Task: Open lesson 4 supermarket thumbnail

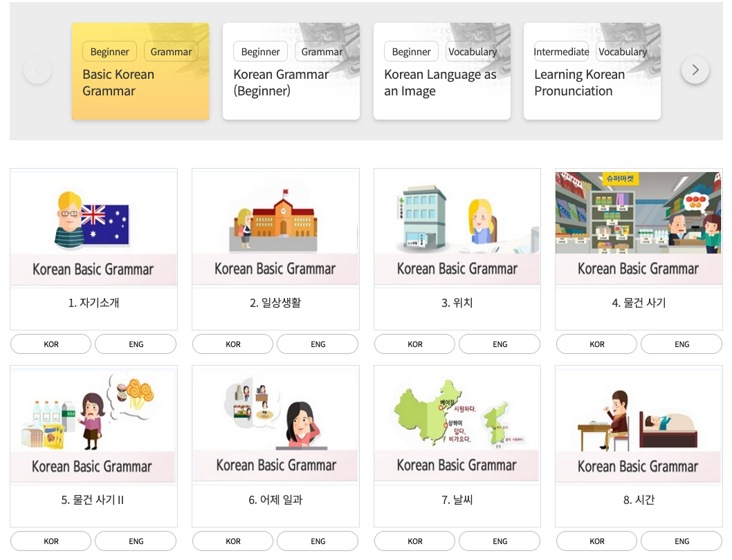Action: click(x=639, y=227)
